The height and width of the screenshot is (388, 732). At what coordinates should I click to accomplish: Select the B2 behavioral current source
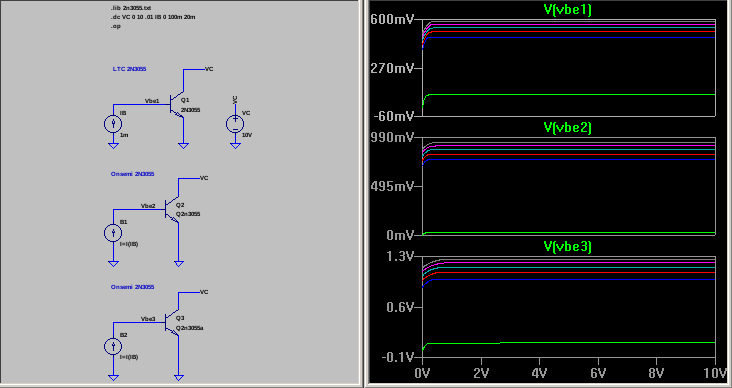[113, 346]
